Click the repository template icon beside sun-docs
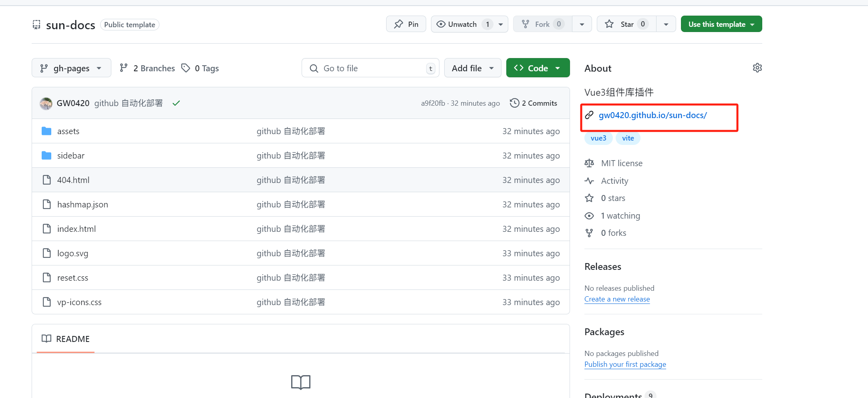 [36, 25]
